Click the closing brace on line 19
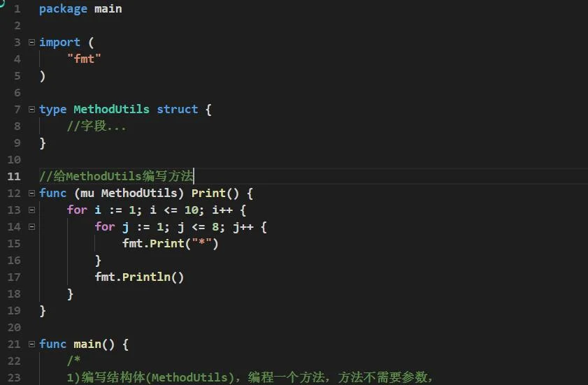This screenshot has height=385, width=588. (x=43, y=311)
